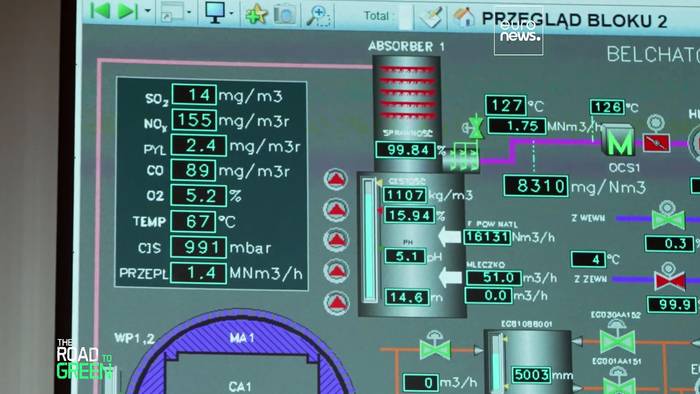Select the PRZEGLĄD BLOKU 2 title tab

574,20
